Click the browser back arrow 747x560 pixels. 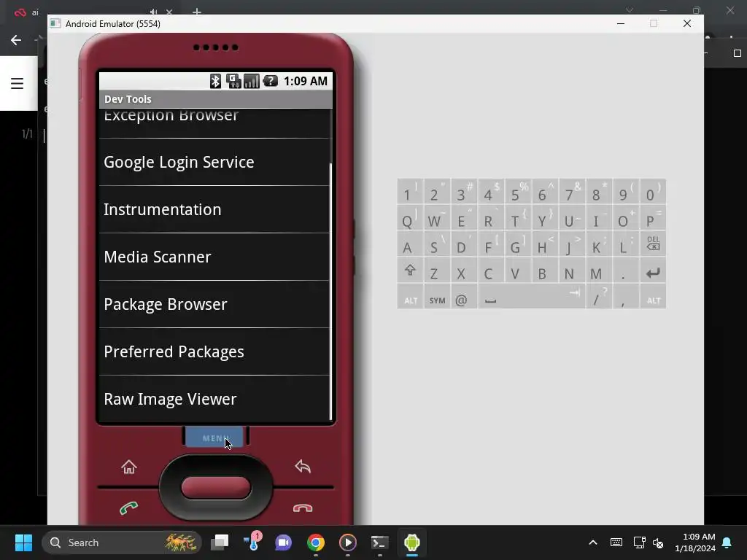(16, 40)
